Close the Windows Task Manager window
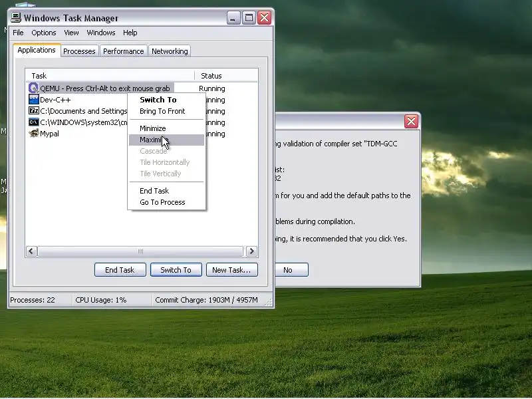Viewport: 532px width, 399px height. [264, 18]
